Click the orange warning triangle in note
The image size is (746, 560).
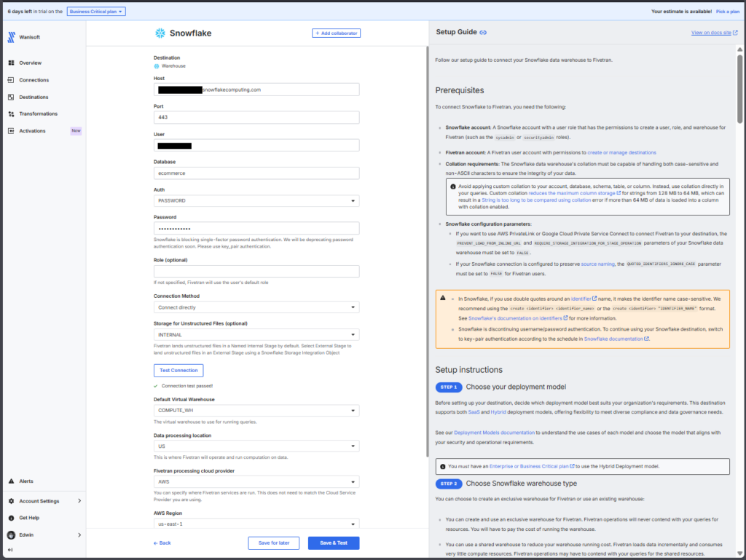pyautogui.click(x=443, y=298)
